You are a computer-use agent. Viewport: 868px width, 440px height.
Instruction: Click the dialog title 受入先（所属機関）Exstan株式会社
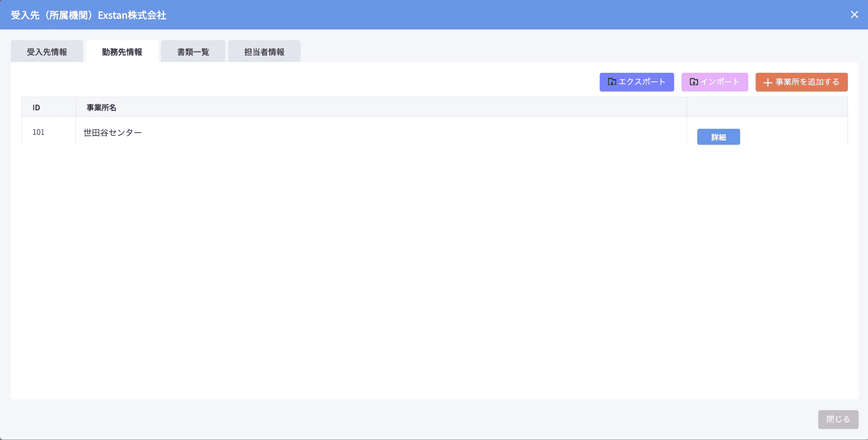pos(89,15)
